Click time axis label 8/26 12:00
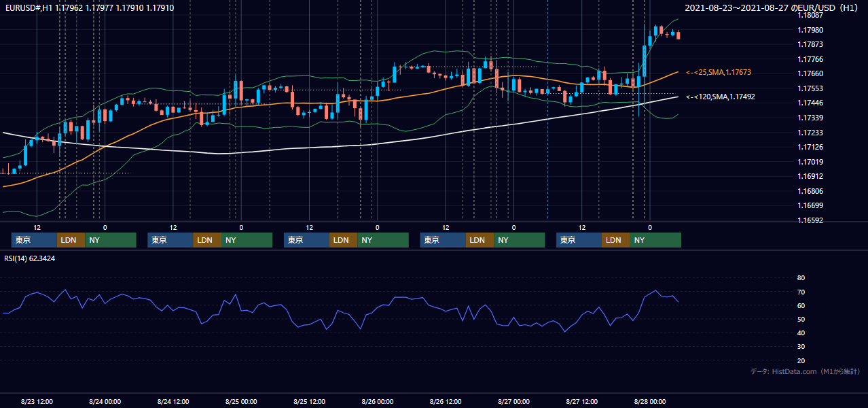Screen dimensions: 868x408 446,401
